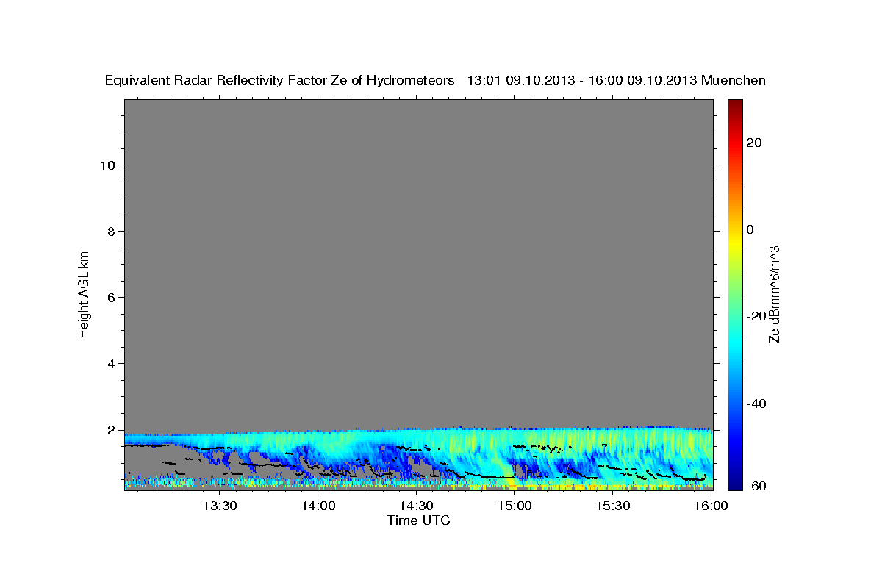Click the height axis label 4
This screenshot has width=882, height=588.
pyautogui.click(x=112, y=364)
